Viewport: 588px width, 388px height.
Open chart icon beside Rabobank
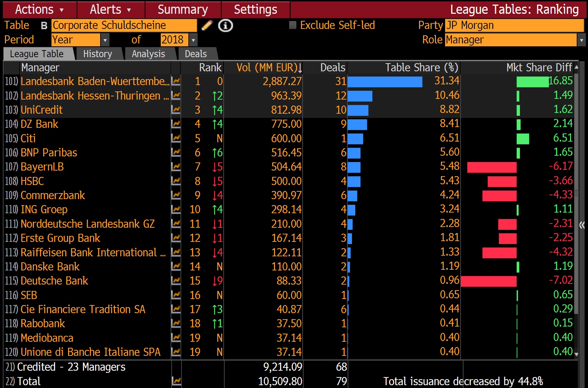[175, 323]
